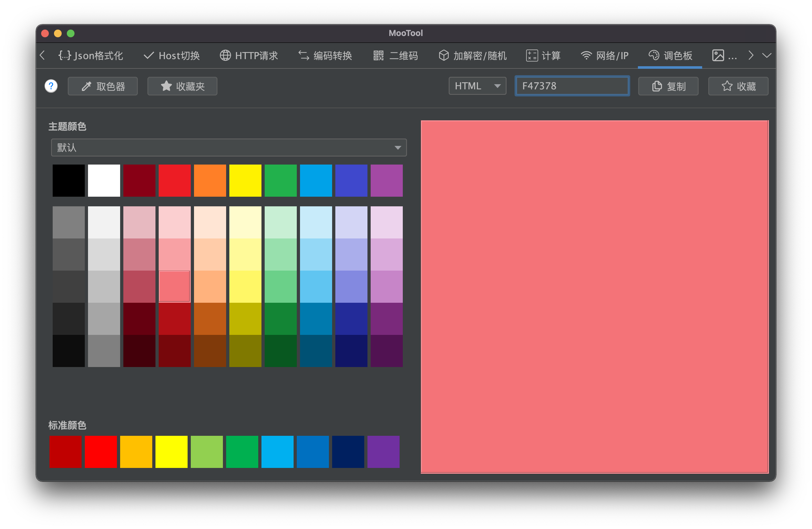Open the 二维码 QR code tab
The height and width of the screenshot is (529, 812).
point(395,55)
